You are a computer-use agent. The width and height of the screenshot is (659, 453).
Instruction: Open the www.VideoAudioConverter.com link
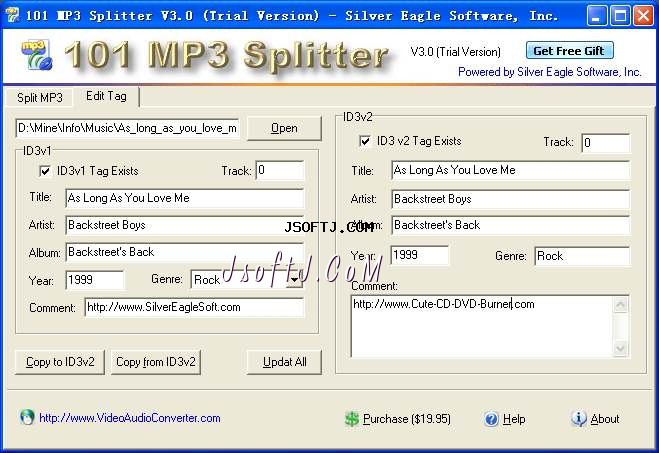(130, 418)
